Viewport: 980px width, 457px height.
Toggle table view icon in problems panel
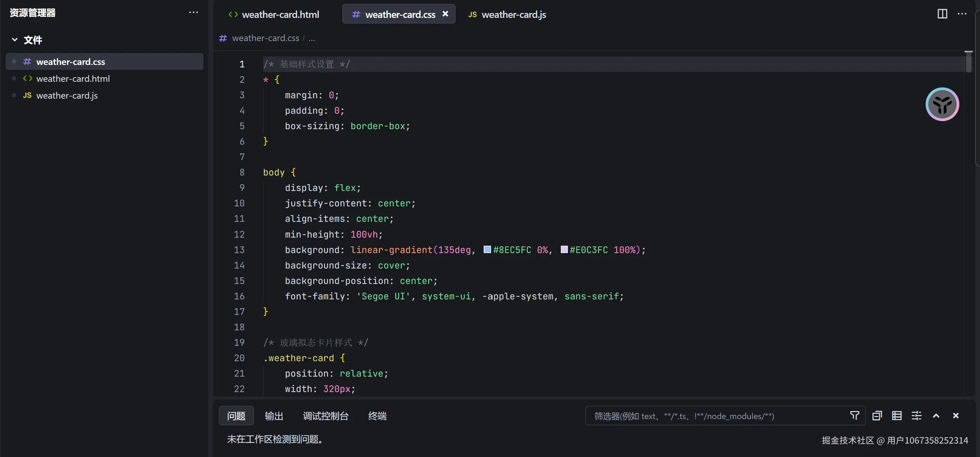[x=897, y=416]
